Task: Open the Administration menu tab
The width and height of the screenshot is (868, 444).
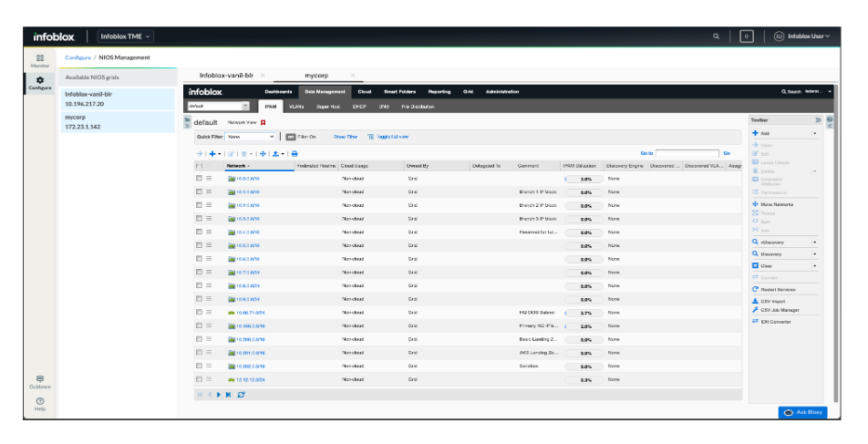Action: [502, 92]
